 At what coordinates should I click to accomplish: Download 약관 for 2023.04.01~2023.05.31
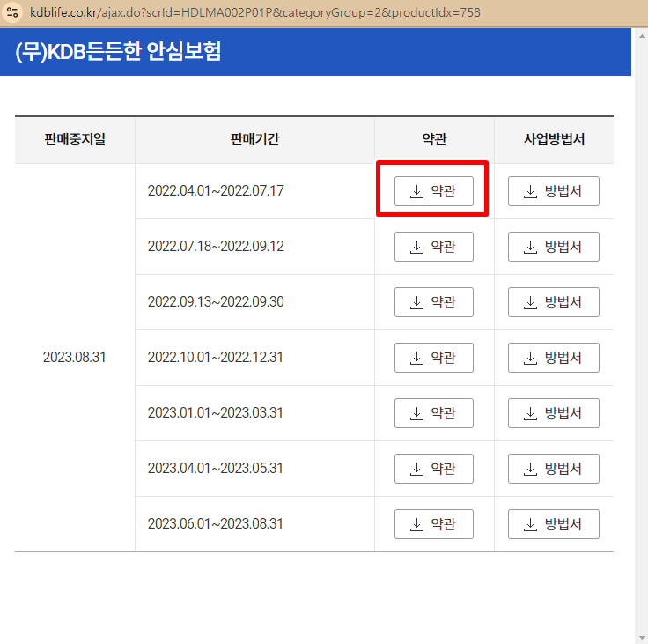click(x=433, y=468)
